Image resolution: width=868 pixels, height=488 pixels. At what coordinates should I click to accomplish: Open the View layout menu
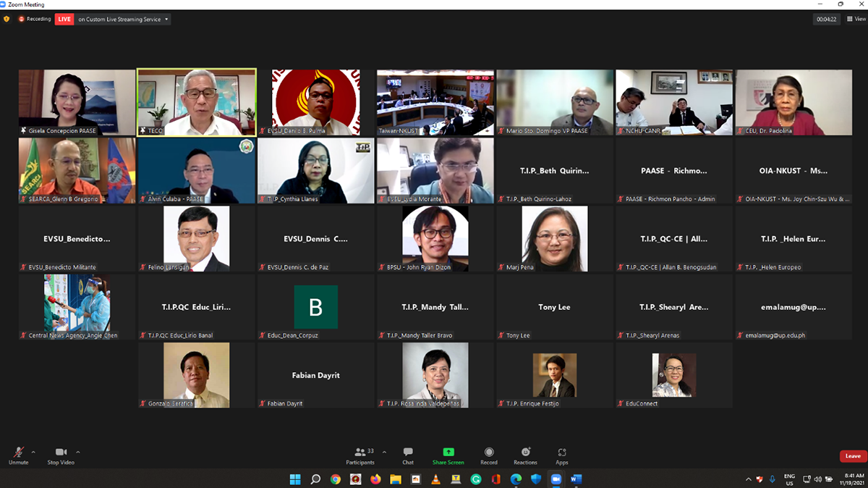(x=855, y=20)
